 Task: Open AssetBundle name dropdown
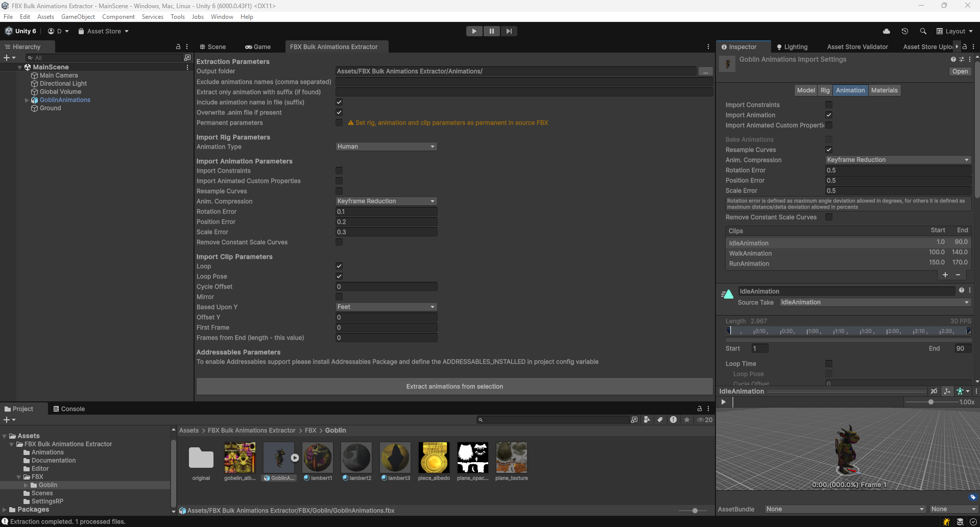pos(845,509)
